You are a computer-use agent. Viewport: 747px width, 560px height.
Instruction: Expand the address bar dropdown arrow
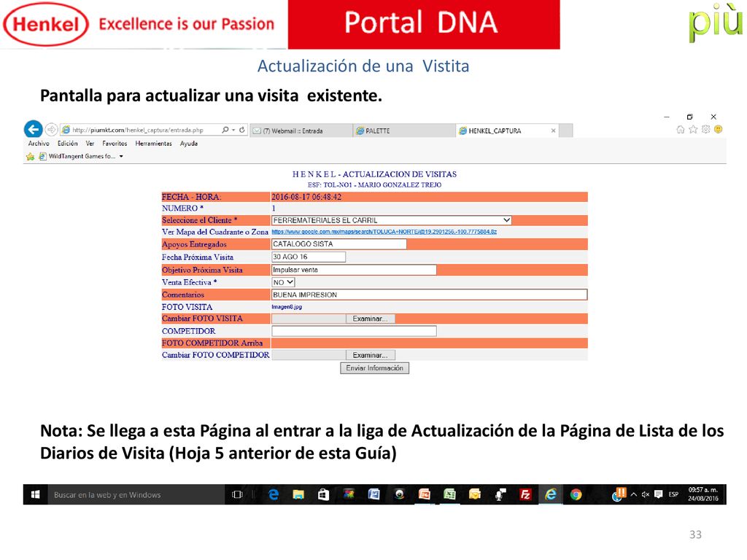pyautogui.click(x=233, y=130)
